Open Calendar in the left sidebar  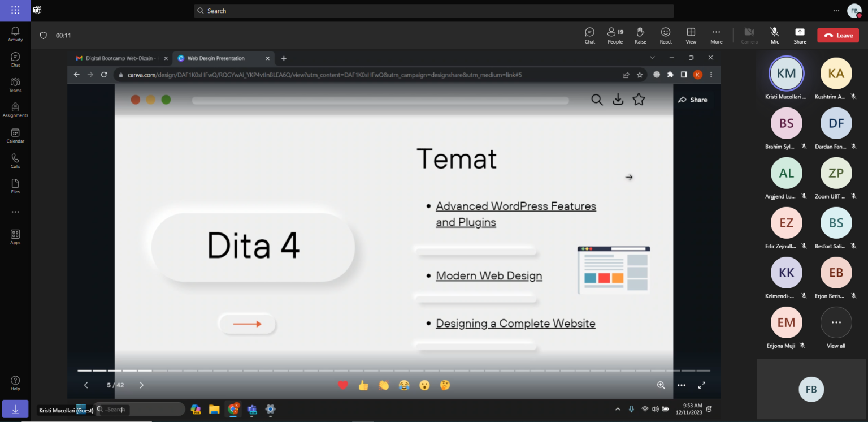[15, 136]
